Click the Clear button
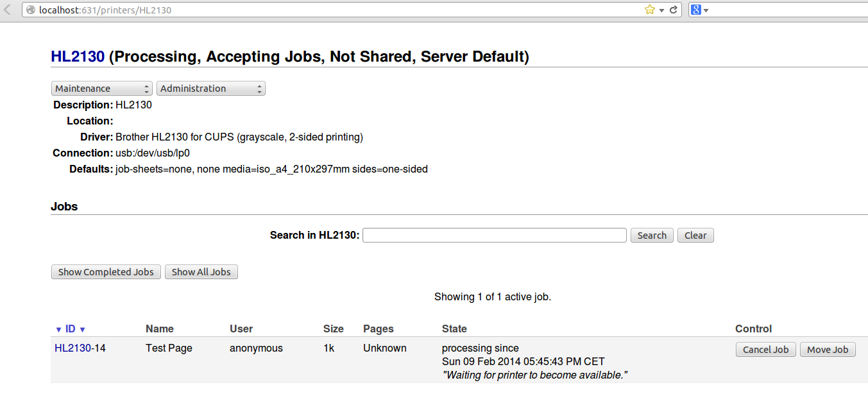Viewport: 868px width, 394px height. pos(695,235)
